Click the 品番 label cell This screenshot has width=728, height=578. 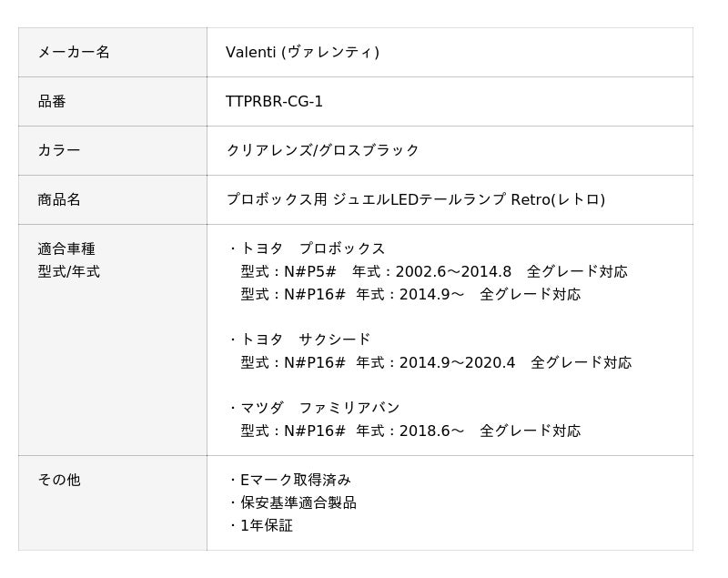113,101
